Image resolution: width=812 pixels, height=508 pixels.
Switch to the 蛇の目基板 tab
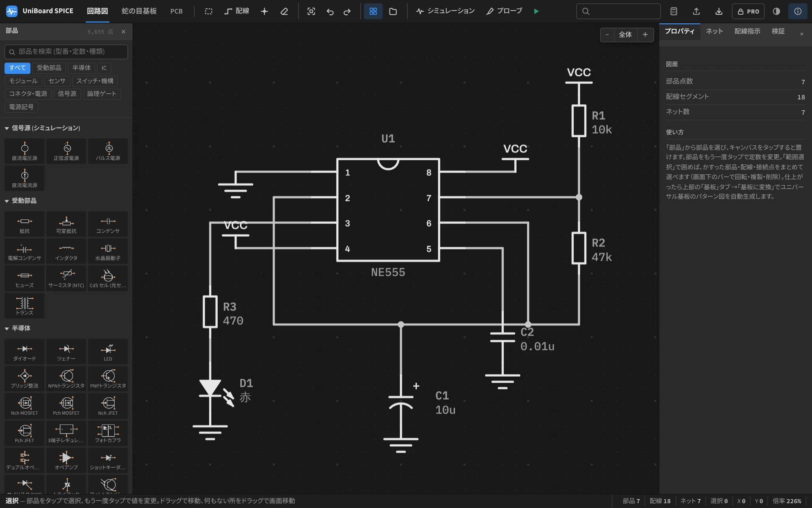click(x=139, y=11)
